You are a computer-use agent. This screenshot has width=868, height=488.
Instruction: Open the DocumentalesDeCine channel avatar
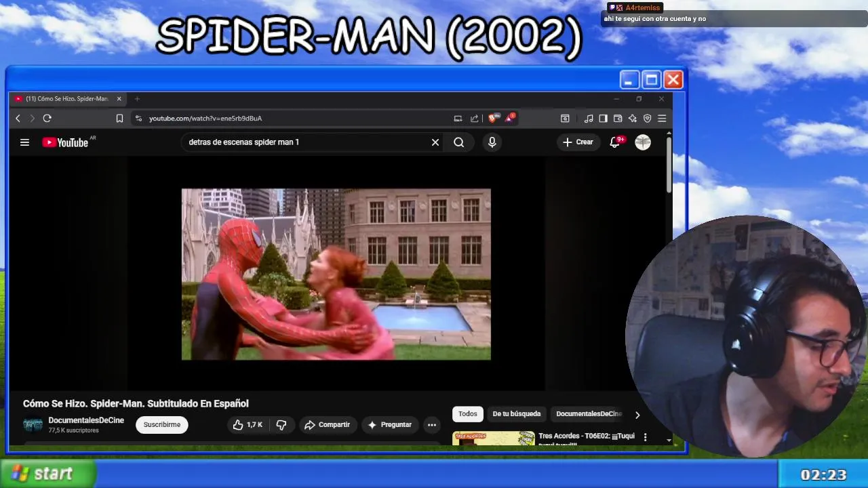pos(33,425)
